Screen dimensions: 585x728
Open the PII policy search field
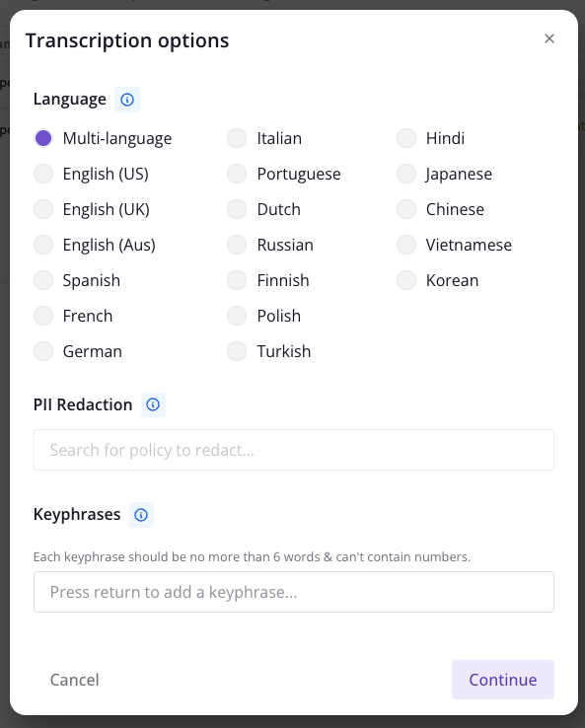tap(294, 450)
